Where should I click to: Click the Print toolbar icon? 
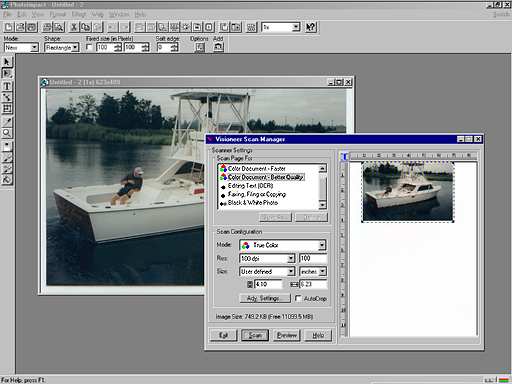(x=47, y=27)
